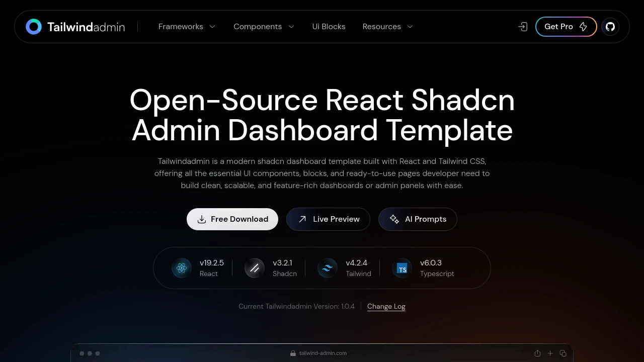Go to Ui Blocks in the navbar
The width and height of the screenshot is (644, 362).
coord(329,27)
